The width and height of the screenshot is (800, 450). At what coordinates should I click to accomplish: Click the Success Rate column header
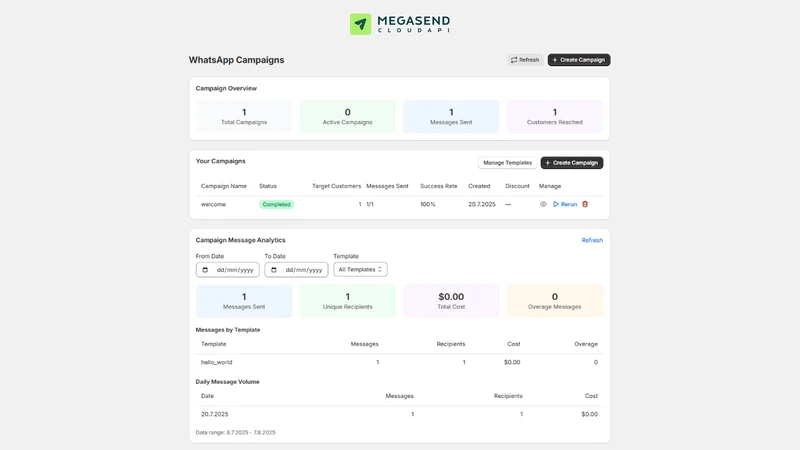438,186
